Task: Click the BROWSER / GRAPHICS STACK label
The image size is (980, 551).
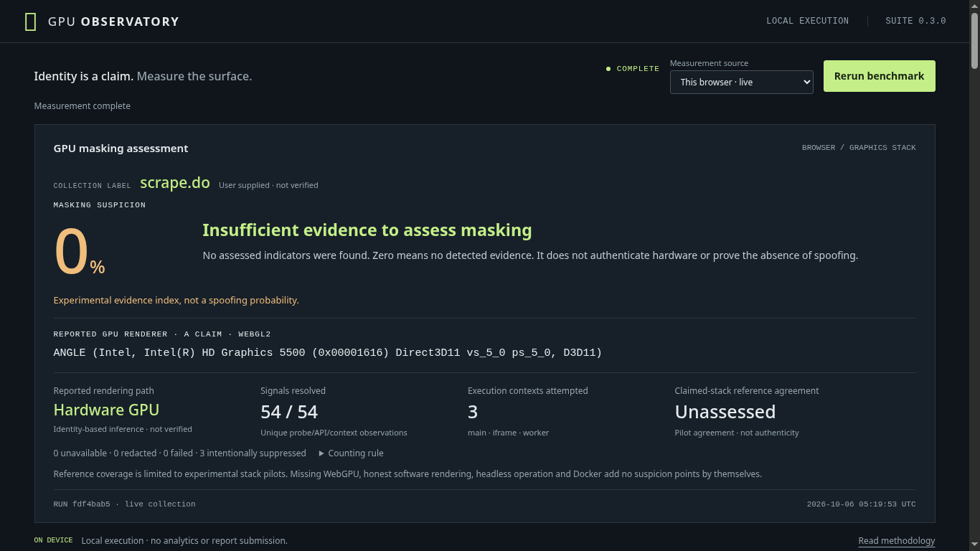Action: click(x=859, y=148)
